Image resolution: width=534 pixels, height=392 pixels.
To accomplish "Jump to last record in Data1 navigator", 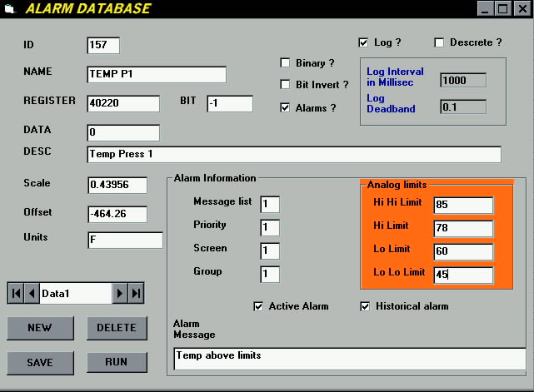I will click(136, 293).
